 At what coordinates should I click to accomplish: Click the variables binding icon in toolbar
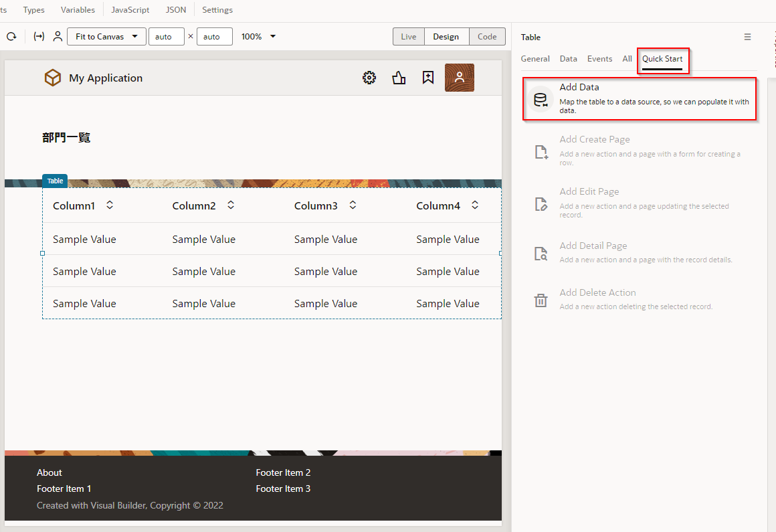click(x=39, y=37)
